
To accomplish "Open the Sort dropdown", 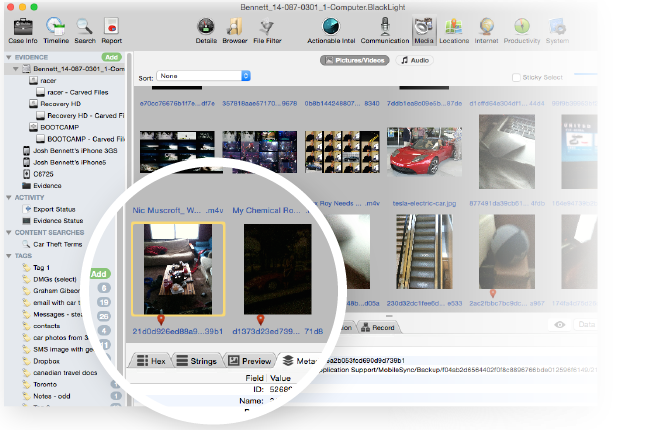I will pos(203,76).
